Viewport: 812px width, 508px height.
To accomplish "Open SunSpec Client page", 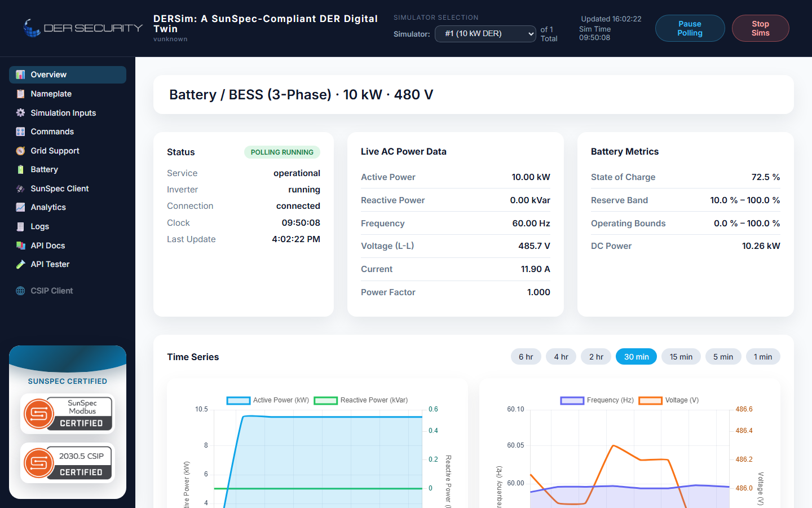I will (x=68, y=189).
